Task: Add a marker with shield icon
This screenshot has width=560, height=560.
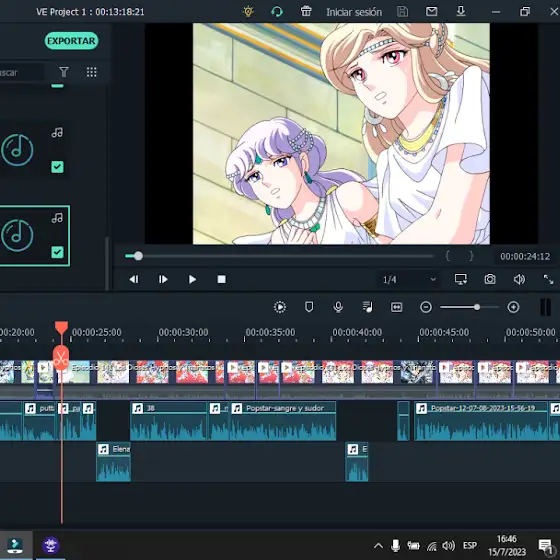Action: [309, 307]
